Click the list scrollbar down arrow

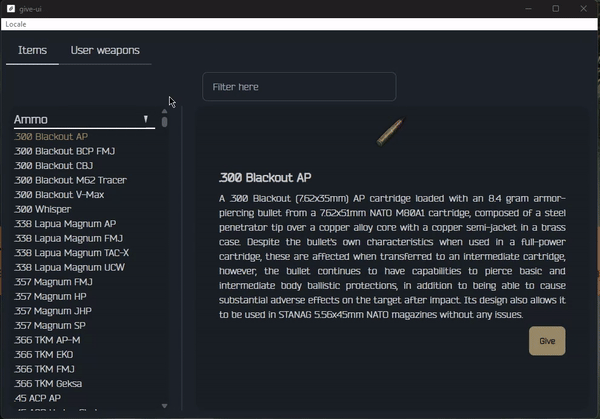tap(165, 406)
